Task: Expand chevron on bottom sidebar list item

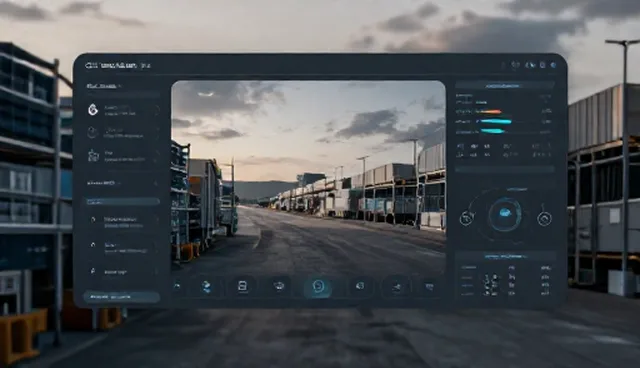Action: [156, 272]
